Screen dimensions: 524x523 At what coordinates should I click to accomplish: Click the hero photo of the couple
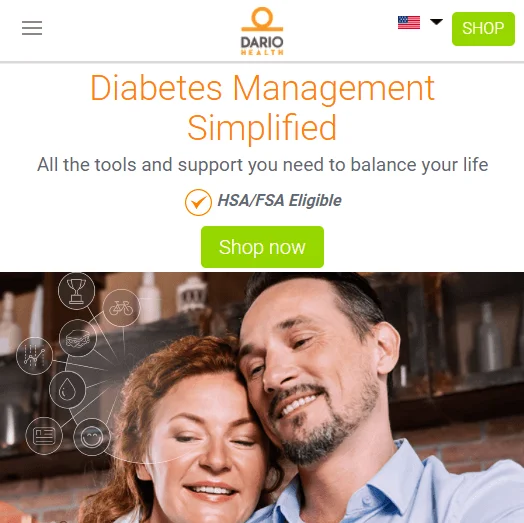(262, 397)
